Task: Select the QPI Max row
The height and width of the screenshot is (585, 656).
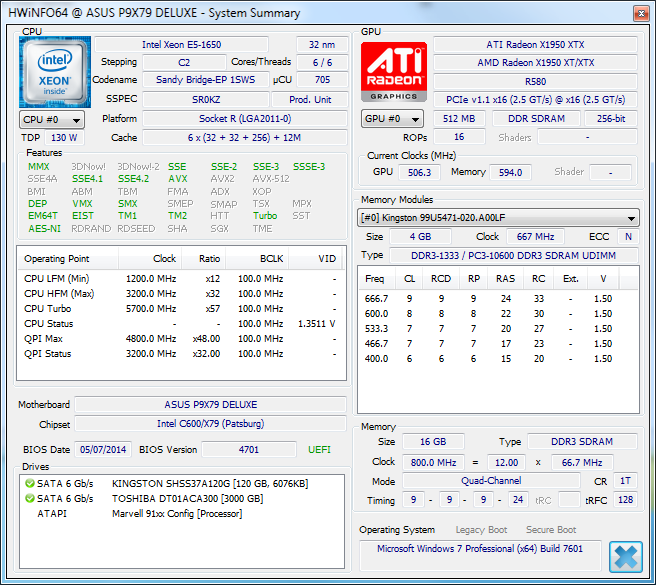Action: (181, 339)
